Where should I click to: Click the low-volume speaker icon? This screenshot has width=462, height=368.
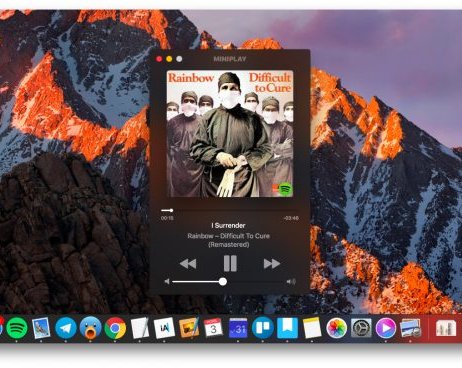point(167,282)
